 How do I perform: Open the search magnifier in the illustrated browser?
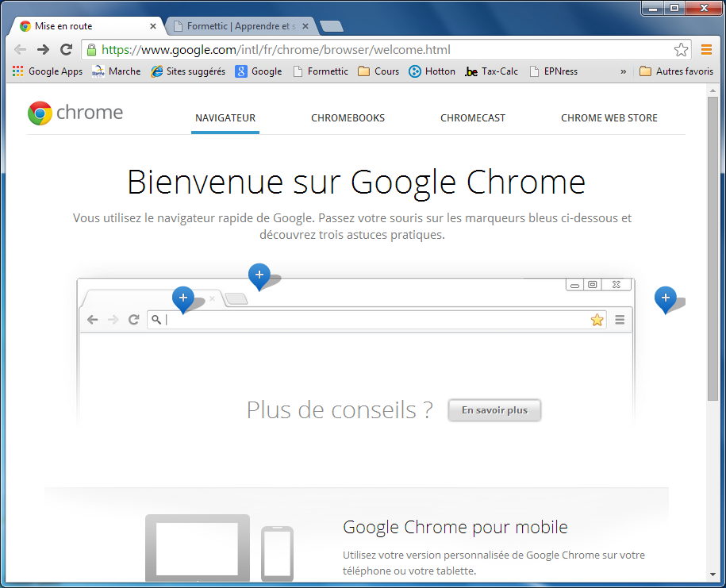pyautogui.click(x=158, y=320)
